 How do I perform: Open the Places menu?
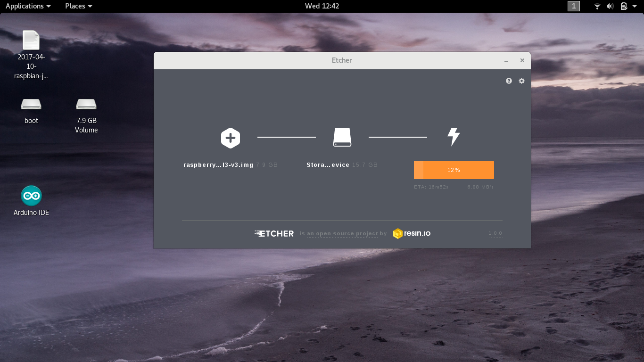click(75, 6)
